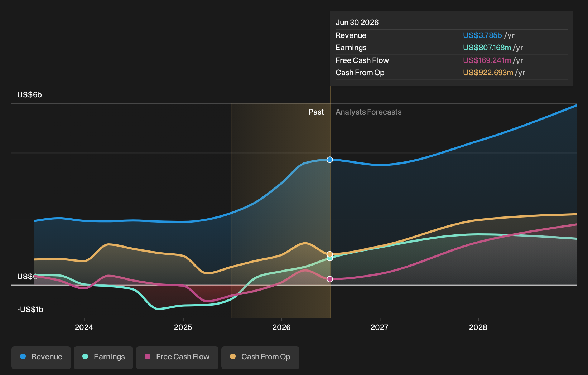Toggle the Free Cash Flow legend button

pyautogui.click(x=177, y=357)
